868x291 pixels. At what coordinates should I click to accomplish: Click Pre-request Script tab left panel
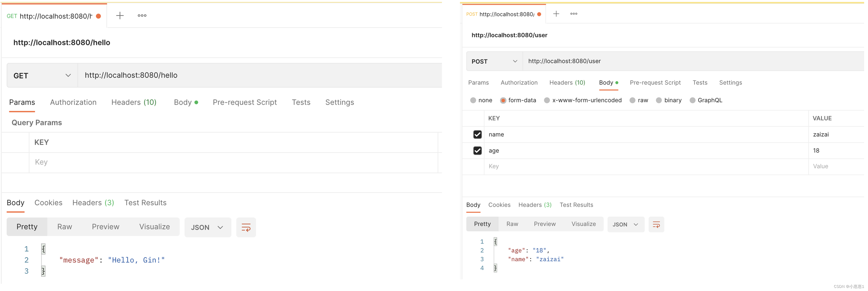(244, 102)
